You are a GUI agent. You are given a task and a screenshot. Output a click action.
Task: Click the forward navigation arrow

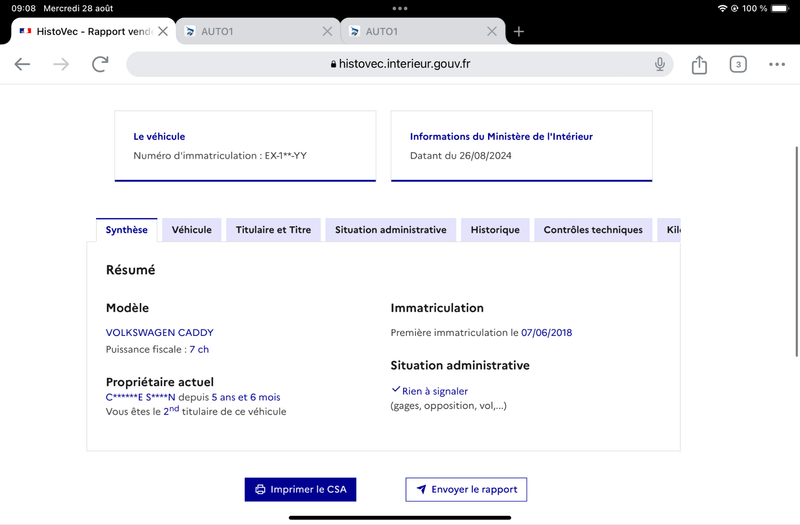tap(61, 64)
